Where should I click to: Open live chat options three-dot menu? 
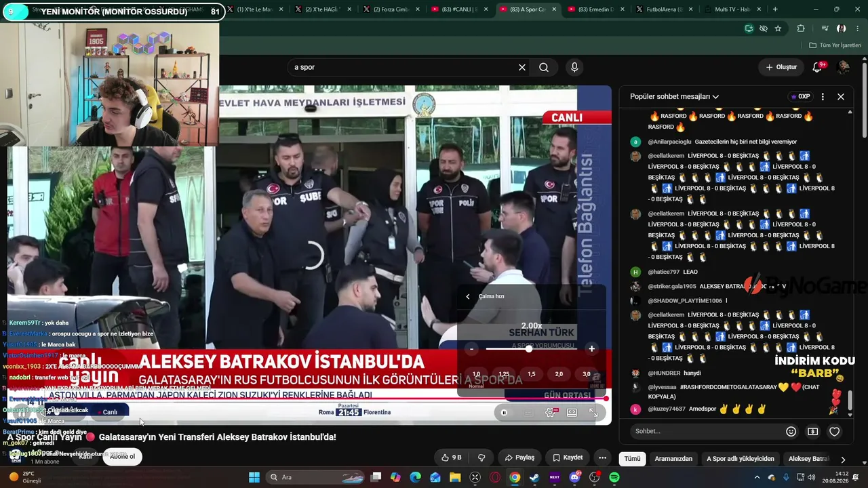click(x=823, y=96)
